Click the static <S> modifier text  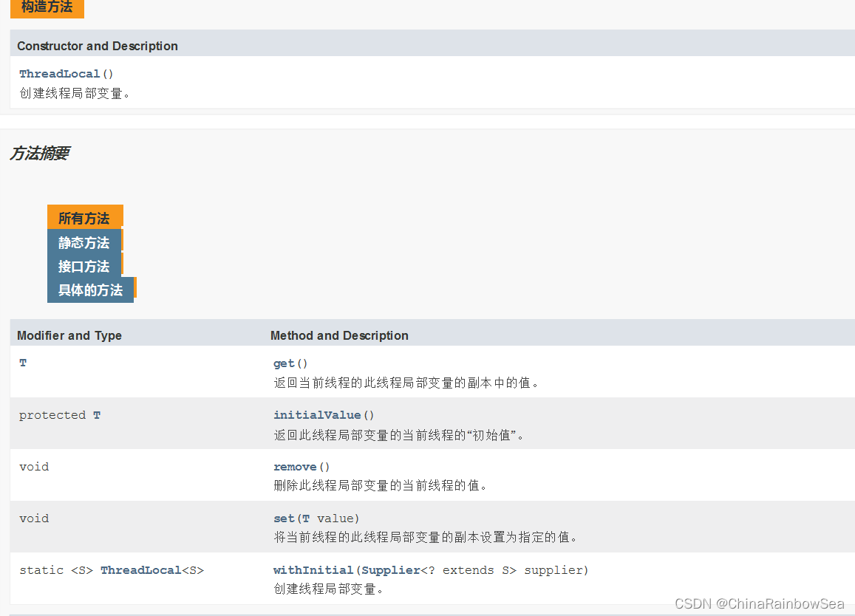56,570
